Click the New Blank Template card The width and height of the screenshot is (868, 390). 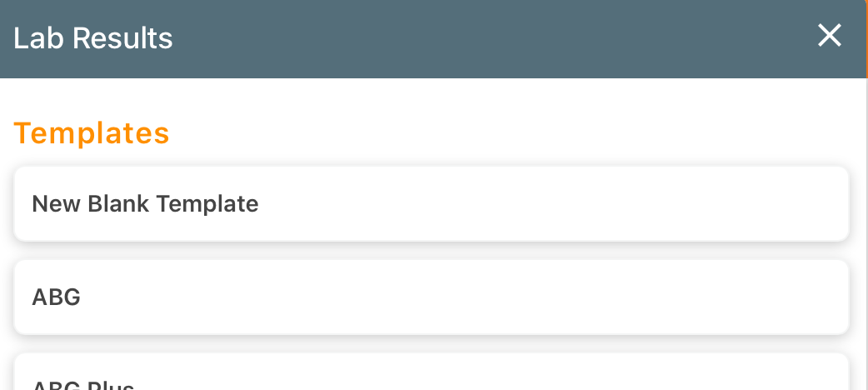click(431, 204)
